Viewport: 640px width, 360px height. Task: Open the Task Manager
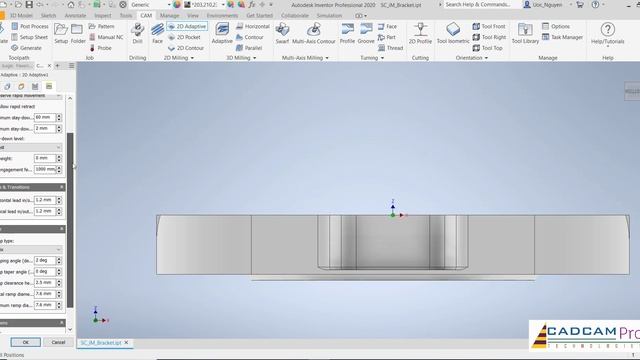click(562, 37)
